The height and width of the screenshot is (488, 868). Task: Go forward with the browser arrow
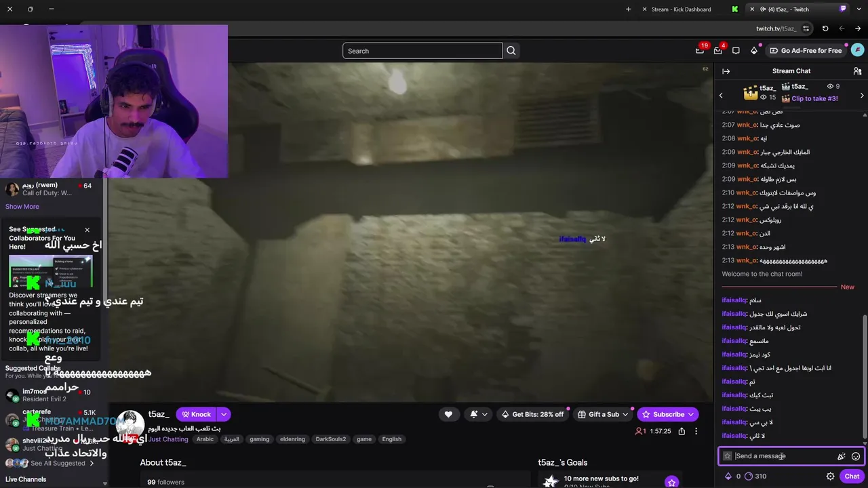tap(858, 28)
